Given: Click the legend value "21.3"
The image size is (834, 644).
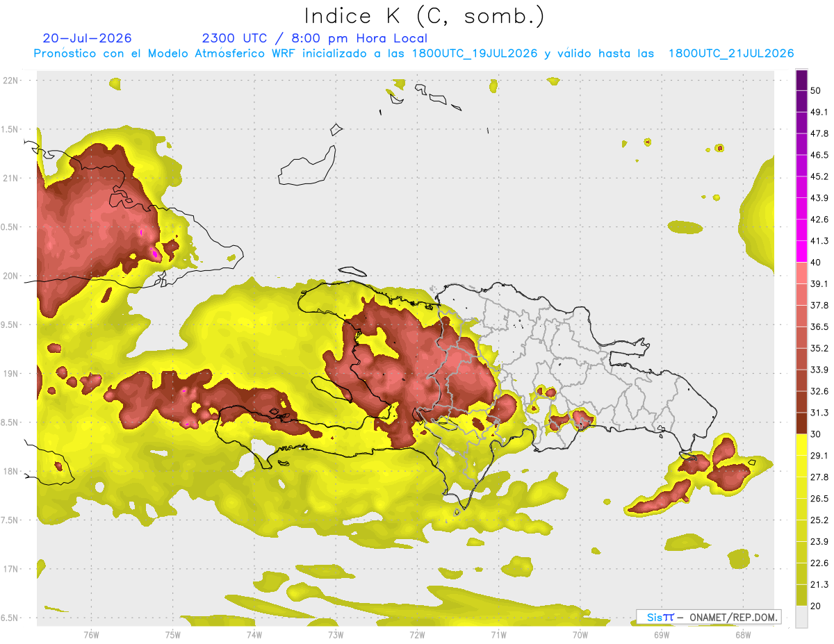Looking at the screenshot, I should pos(819,585).
